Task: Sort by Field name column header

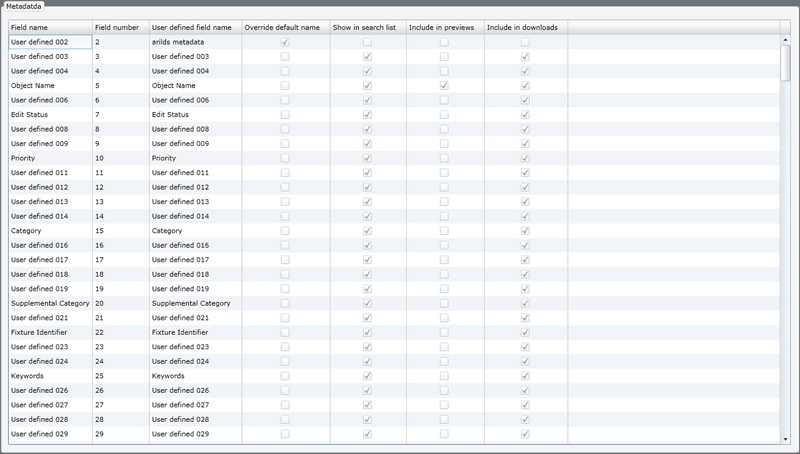Action: (x=48, y=27)
